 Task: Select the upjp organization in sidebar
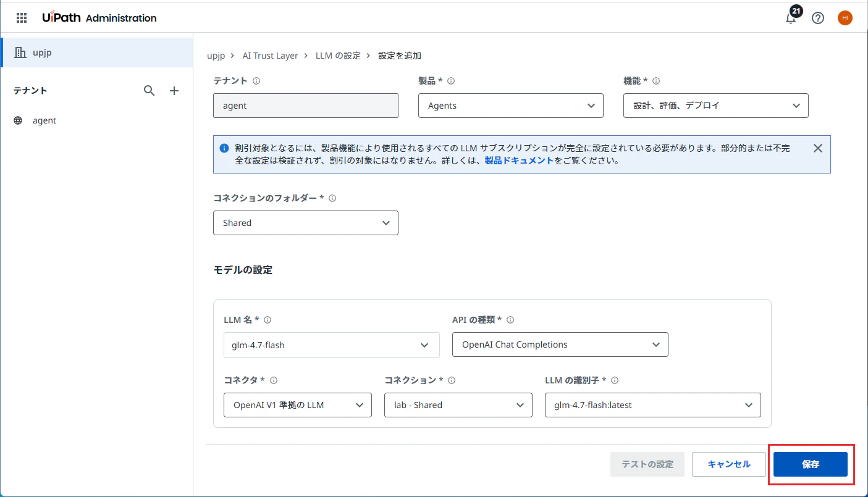98,52
